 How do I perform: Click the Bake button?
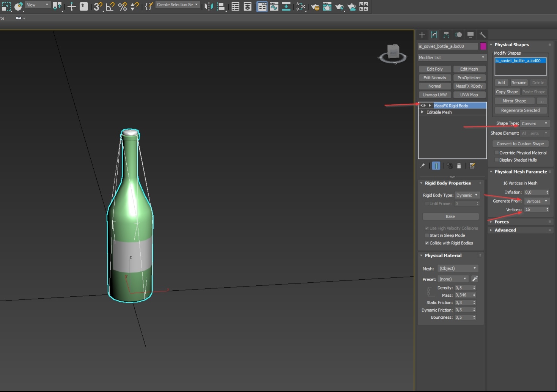coord(450,216)
